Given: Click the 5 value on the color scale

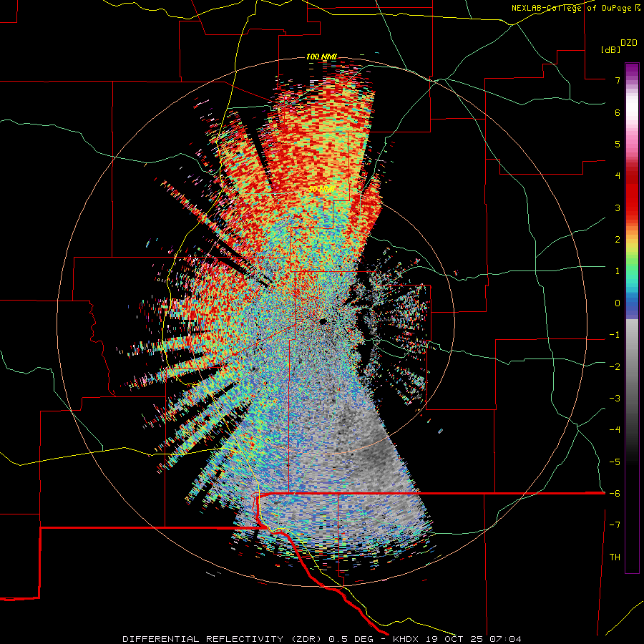Looking at the screenshot, I should click(x=618, y=144).
